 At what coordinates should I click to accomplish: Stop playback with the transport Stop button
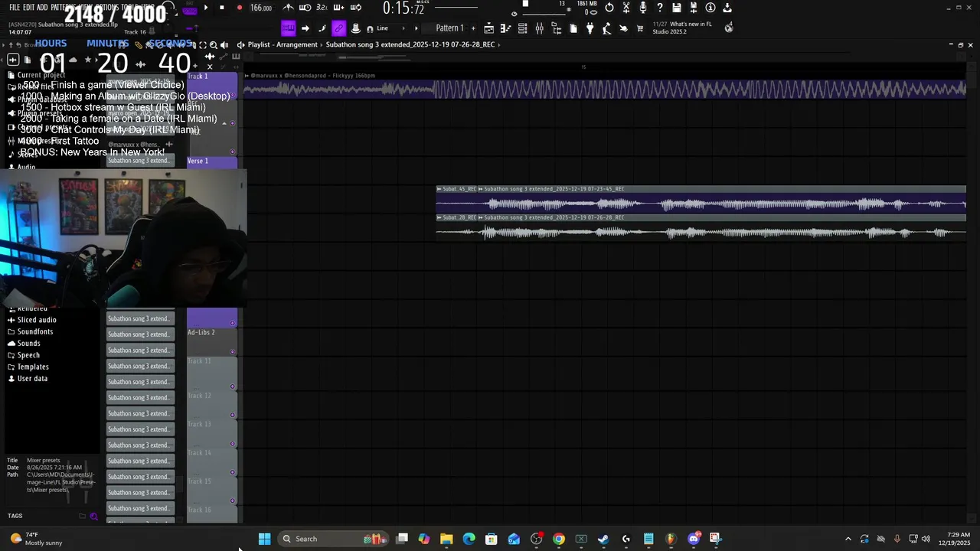[222, 8]
